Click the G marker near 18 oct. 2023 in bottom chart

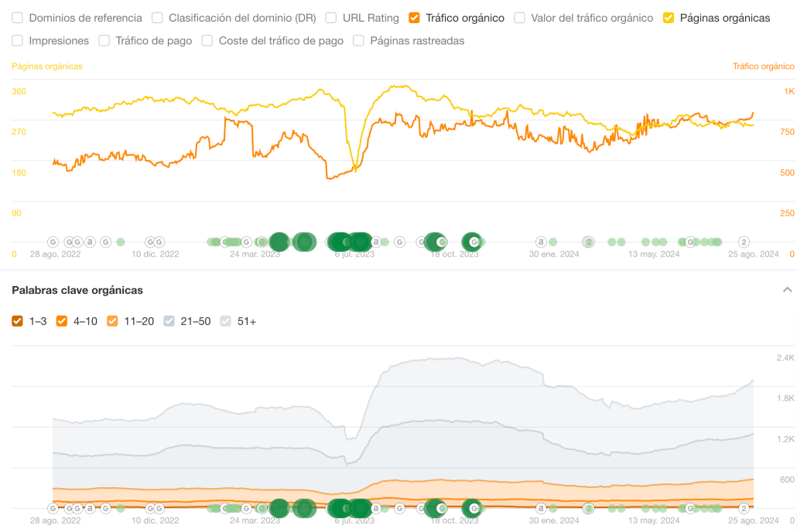[x=474, y=508]
